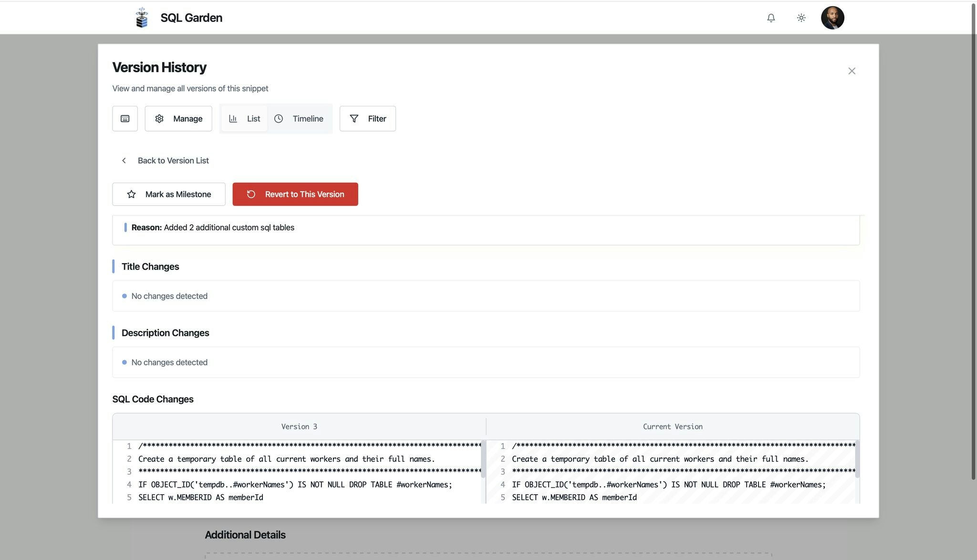Click the star icon on Milestone button
977x560 pixels.
[132, 194]
